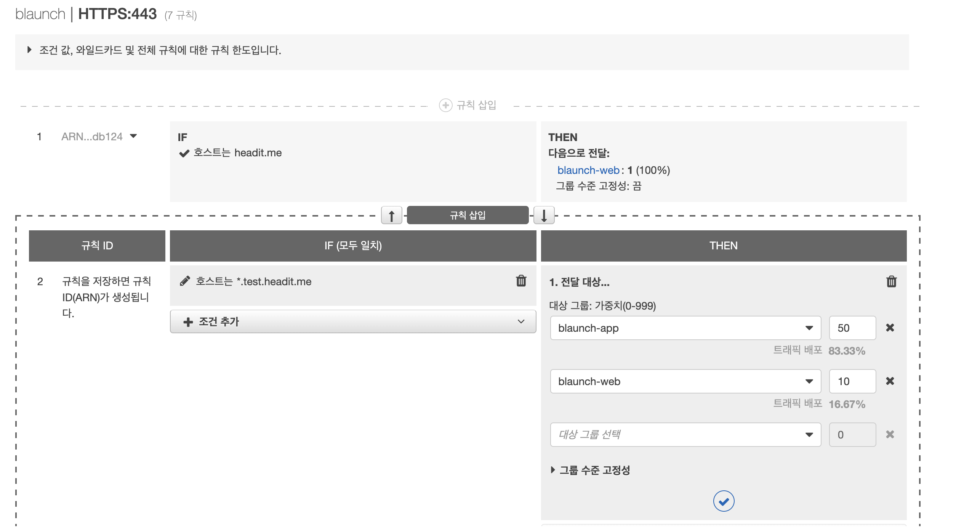
Task: Delete the forward action trash icon
Action: pos(891,281)
